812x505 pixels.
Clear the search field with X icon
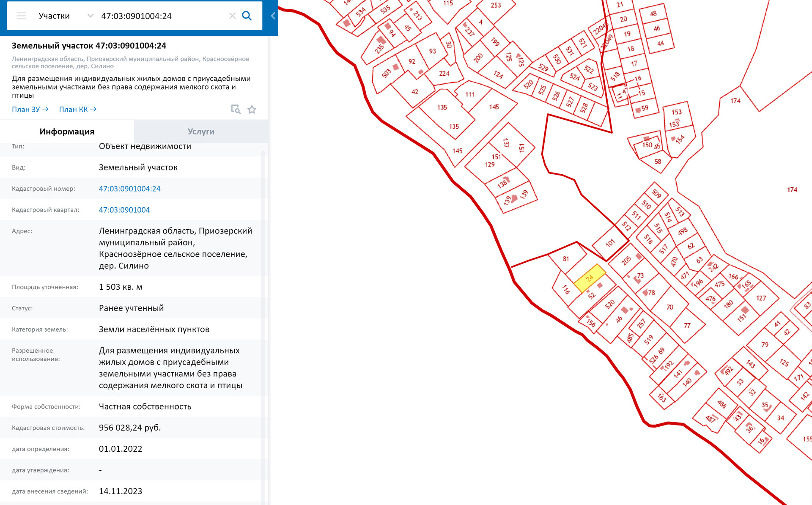(232, 16)
